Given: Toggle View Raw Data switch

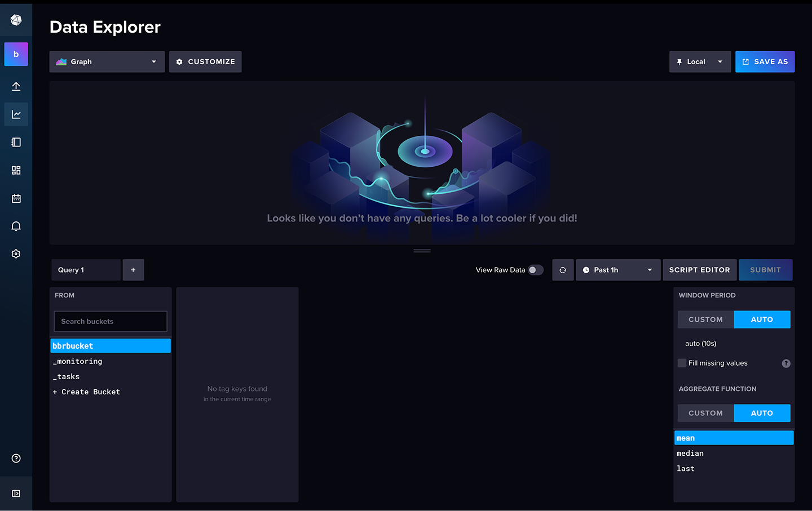Looking at the screenshot, I should (x=535, y=270).
